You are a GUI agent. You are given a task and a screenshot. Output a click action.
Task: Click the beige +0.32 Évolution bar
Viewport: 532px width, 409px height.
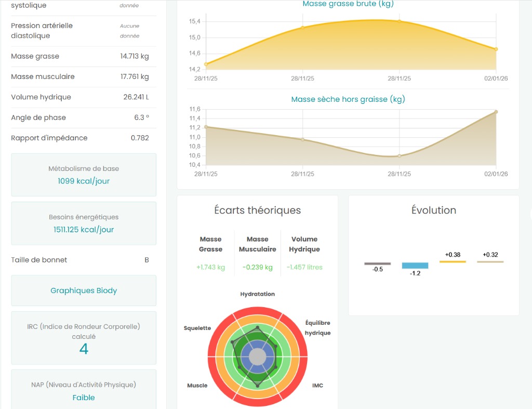point(490,261)
